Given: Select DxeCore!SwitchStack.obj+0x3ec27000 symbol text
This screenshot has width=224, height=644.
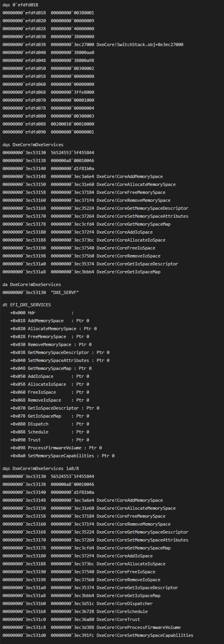Looking at the screenshot, I should (140, 44).
